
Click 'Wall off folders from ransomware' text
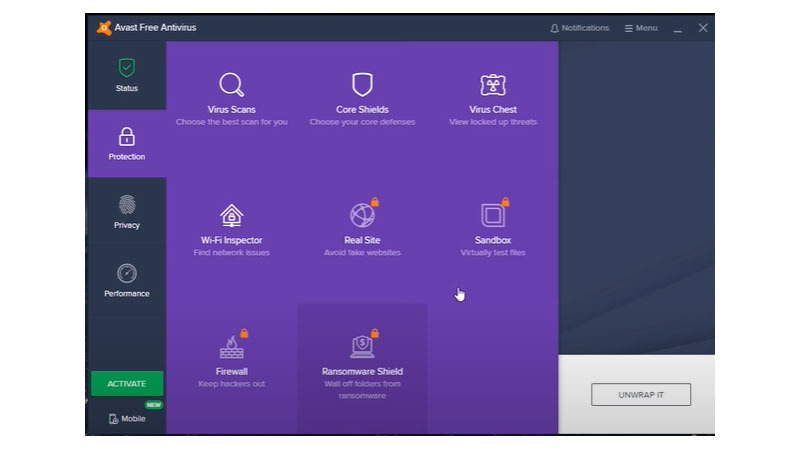[362, 390]
